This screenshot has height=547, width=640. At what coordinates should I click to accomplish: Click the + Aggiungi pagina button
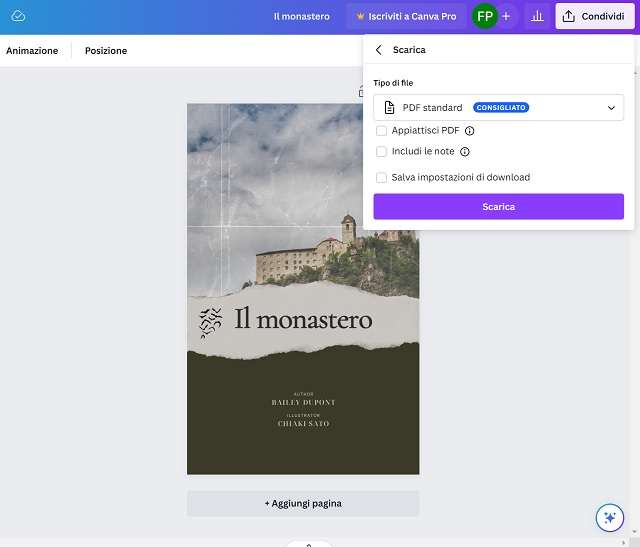(303, 503)
